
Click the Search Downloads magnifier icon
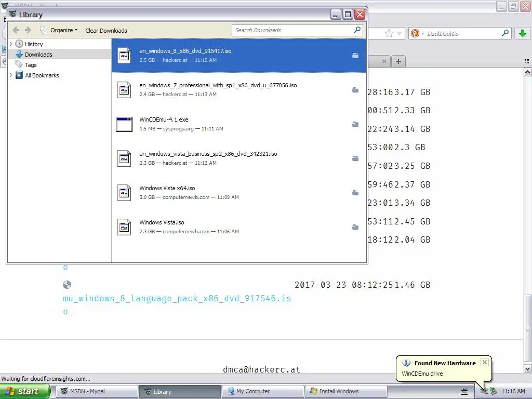(357, 30)
